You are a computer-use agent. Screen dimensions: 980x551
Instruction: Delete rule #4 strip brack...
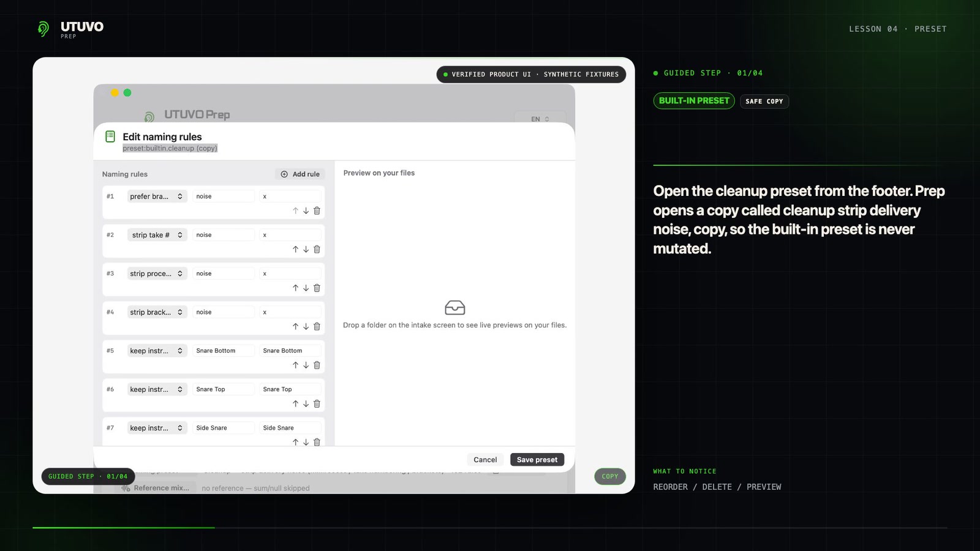317,326
